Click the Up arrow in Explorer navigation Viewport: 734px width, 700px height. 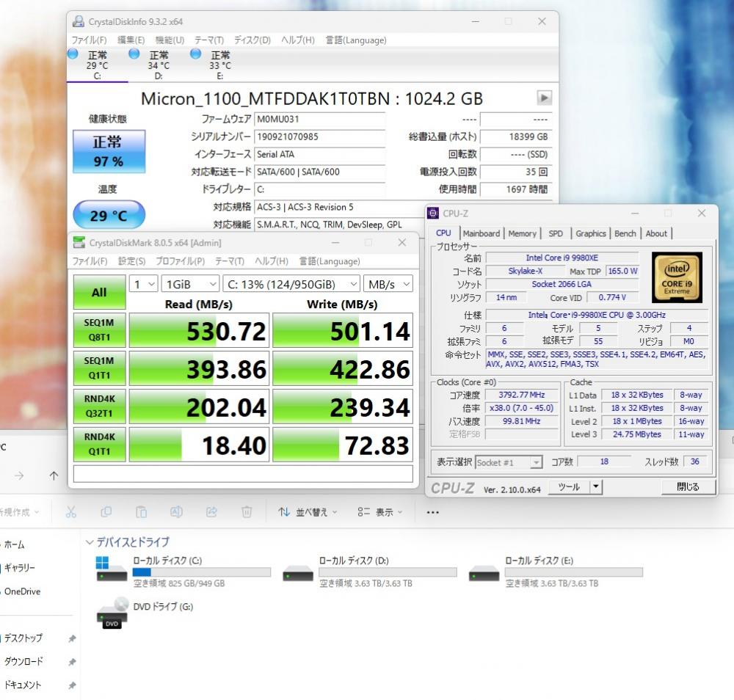(x=54, y=476)
